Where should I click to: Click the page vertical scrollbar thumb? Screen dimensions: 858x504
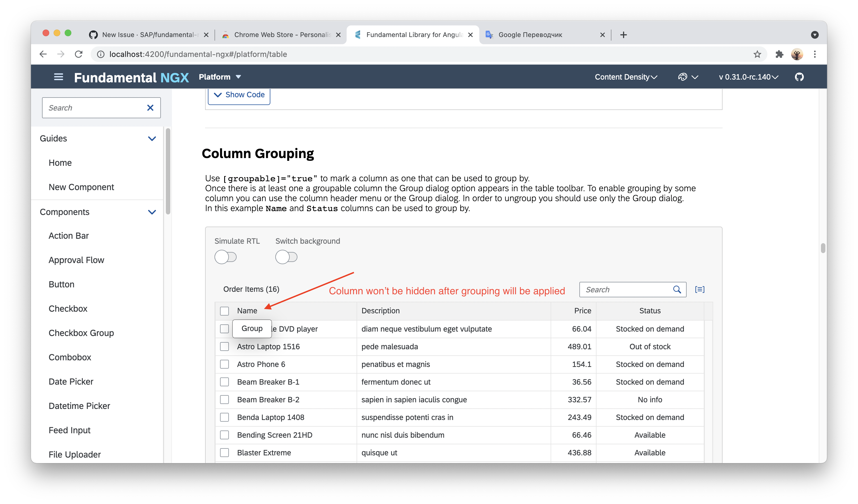coord(823,248)
